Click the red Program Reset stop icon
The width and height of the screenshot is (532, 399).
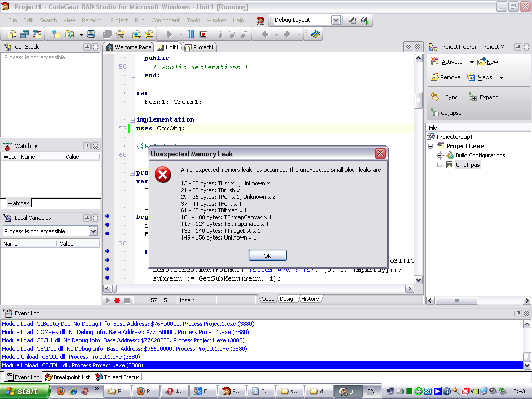(x=203, y=34)
